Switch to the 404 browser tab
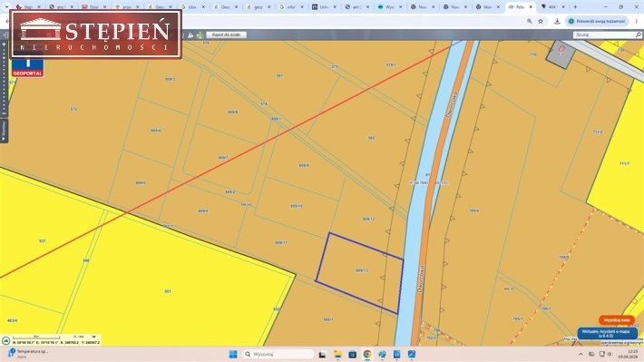644x362 pixels. (551, 7)
